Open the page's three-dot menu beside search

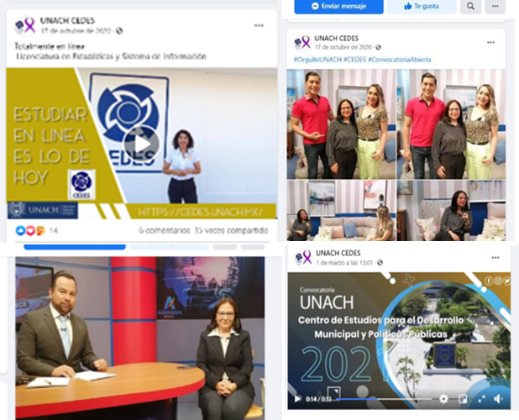(495, 6)
